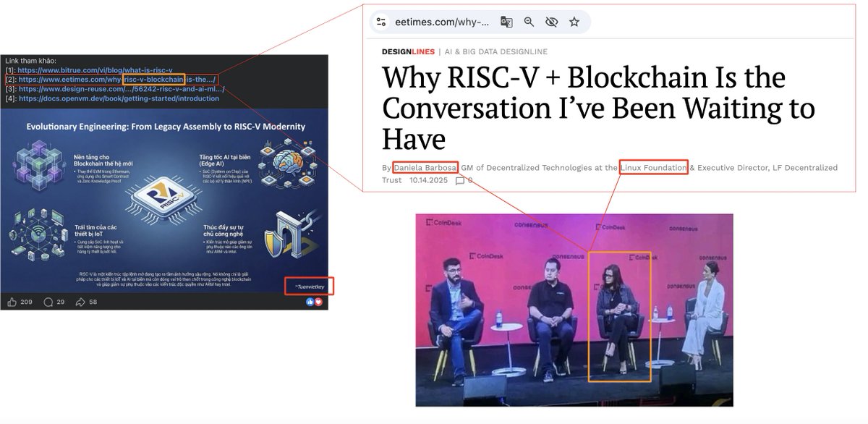
Task: Click the crossed-out eye icon in address bar
Action: [551, 22]
